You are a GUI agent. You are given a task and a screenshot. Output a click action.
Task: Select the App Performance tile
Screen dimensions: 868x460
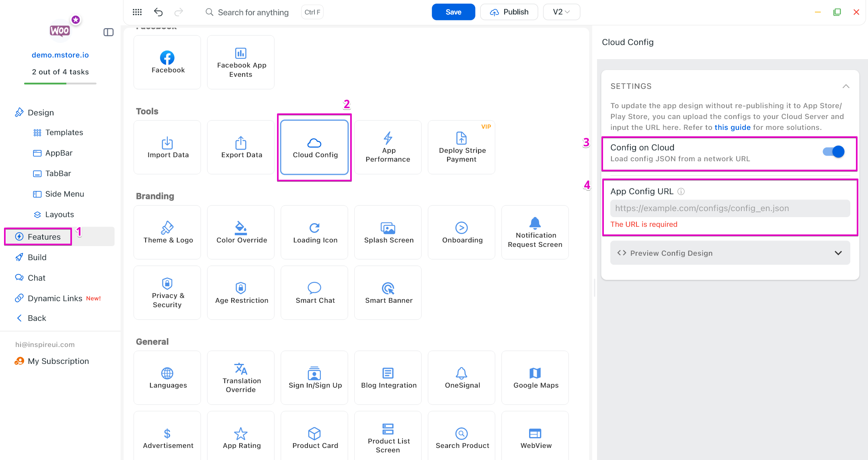(388, 147)
